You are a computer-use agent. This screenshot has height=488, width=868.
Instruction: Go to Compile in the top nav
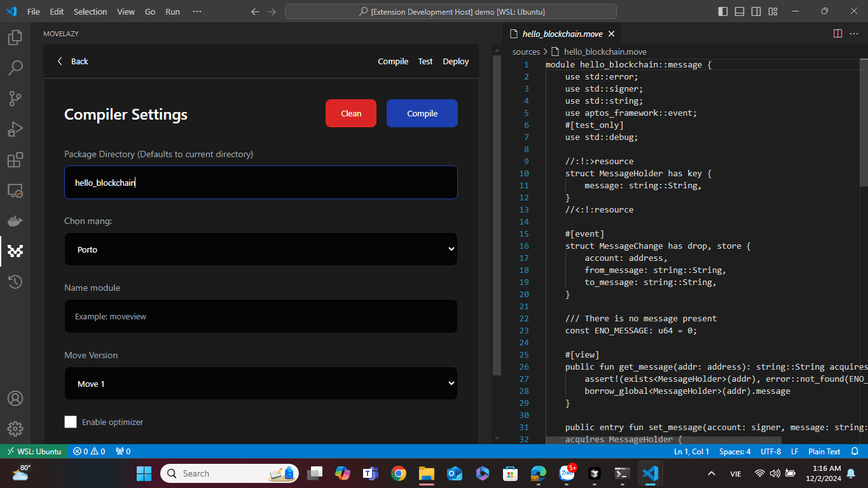[393, 62]
